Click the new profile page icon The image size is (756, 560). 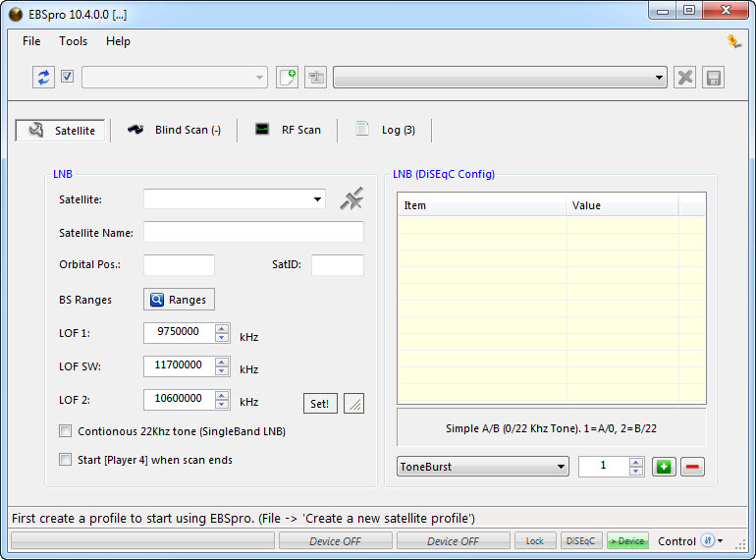287,78
